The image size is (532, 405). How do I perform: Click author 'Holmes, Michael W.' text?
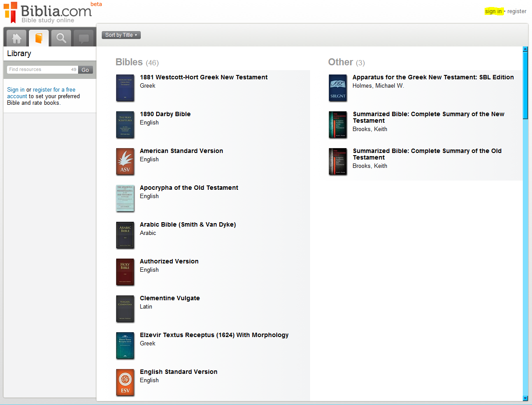(378, 85)
